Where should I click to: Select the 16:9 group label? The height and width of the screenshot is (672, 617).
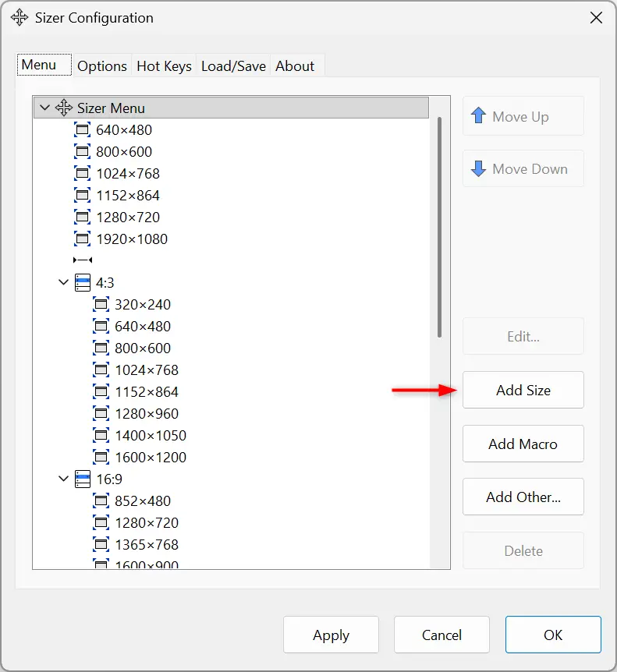point(109,479)
